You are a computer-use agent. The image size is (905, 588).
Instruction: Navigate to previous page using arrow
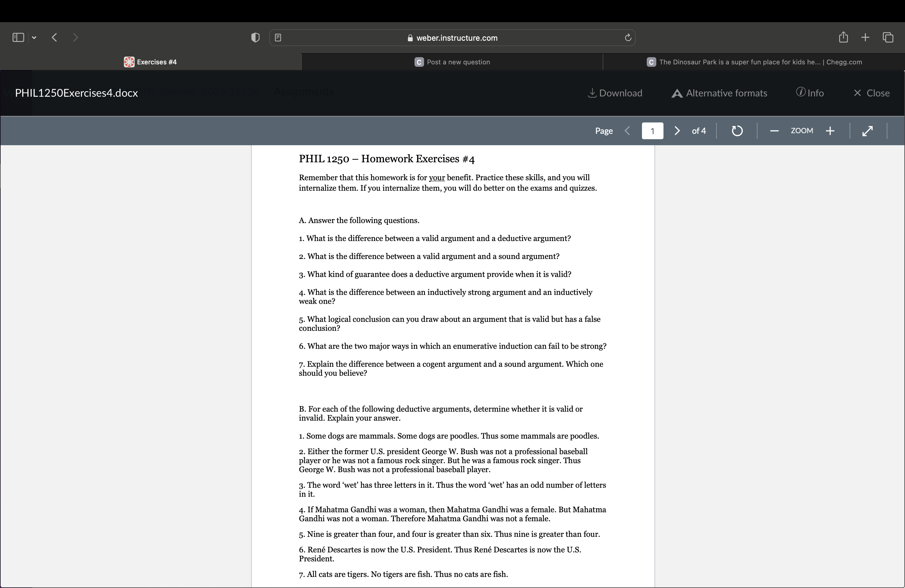627,130
